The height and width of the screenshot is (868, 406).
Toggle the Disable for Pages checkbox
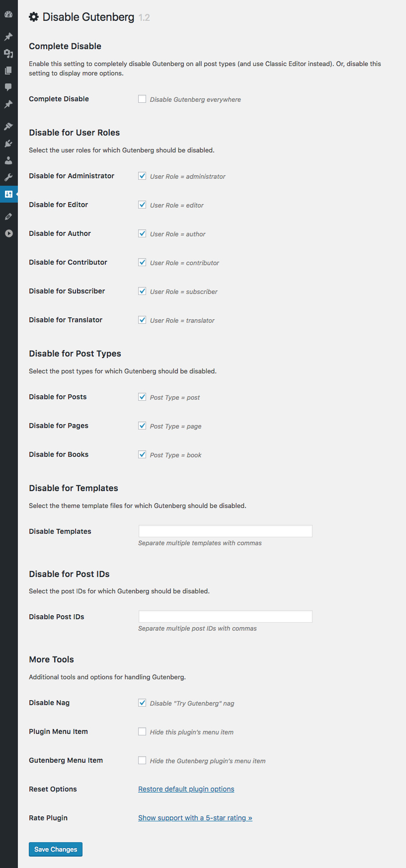click(x=142, y=426)
